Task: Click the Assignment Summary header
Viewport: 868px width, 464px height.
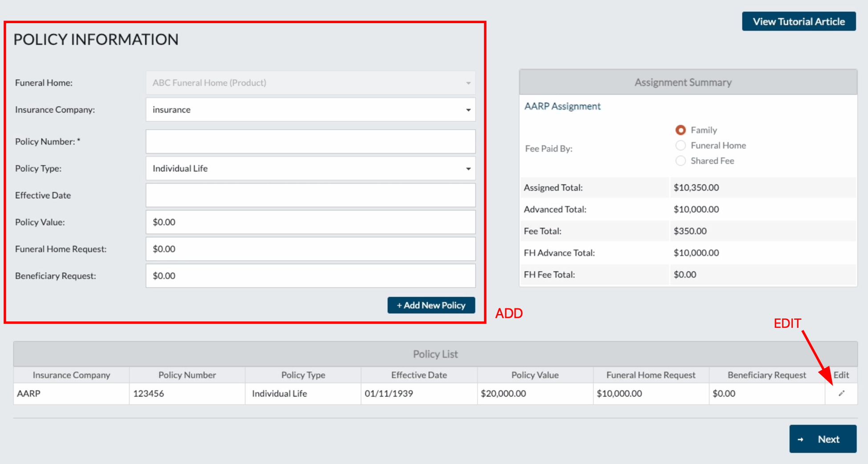Action: click(682, 82)
